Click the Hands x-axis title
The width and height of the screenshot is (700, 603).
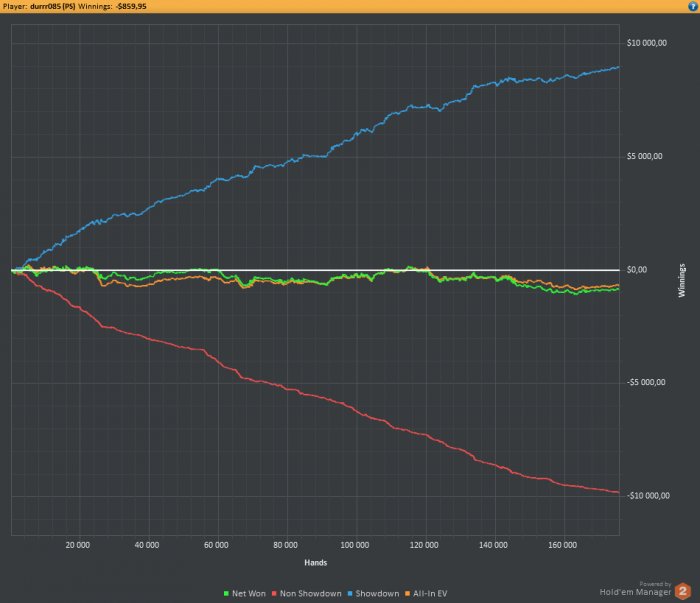[x=316, y=562]
